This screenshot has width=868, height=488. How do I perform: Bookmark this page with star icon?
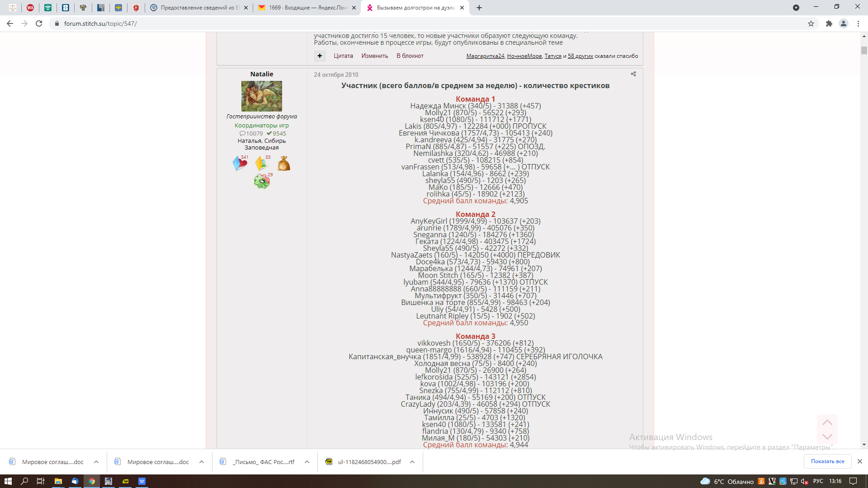coord(811,23)
